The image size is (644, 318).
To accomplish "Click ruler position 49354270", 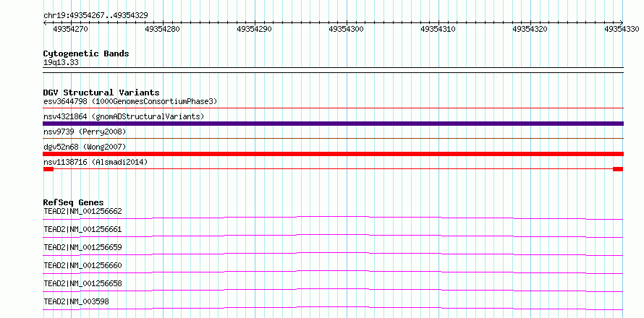I will [x=71, y=29].
